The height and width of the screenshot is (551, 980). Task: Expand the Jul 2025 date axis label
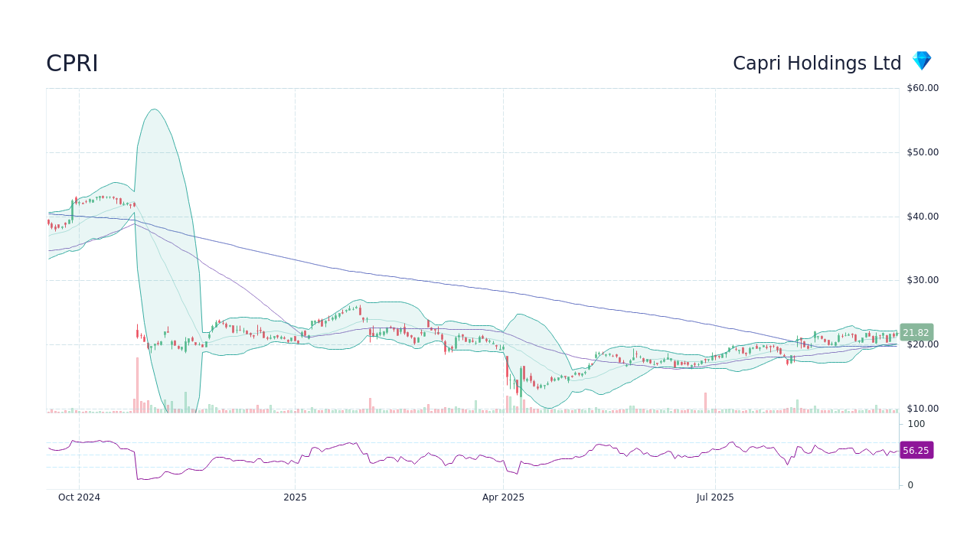[x=716, y=497]
